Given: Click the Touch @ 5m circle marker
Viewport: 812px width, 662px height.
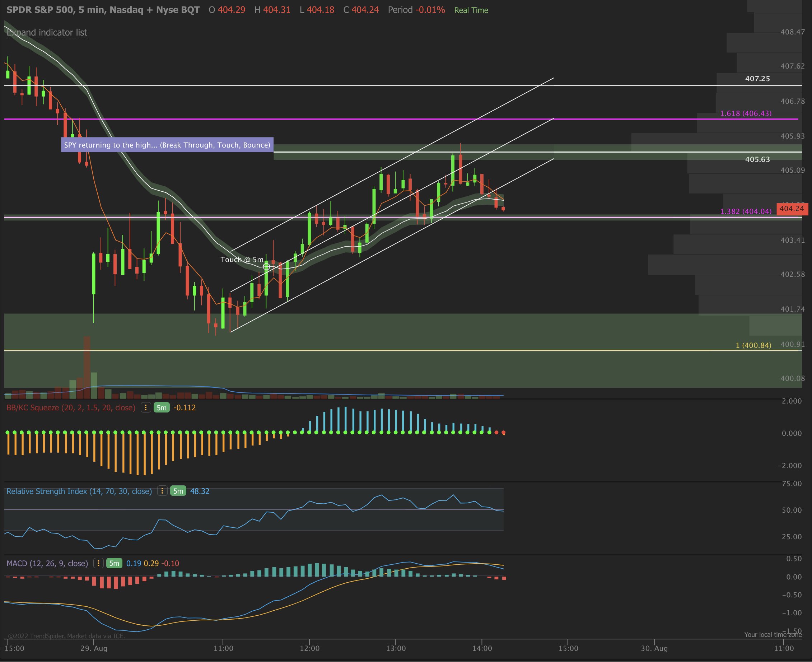Looking at the screenshot, I should click(x=266, y=266).
